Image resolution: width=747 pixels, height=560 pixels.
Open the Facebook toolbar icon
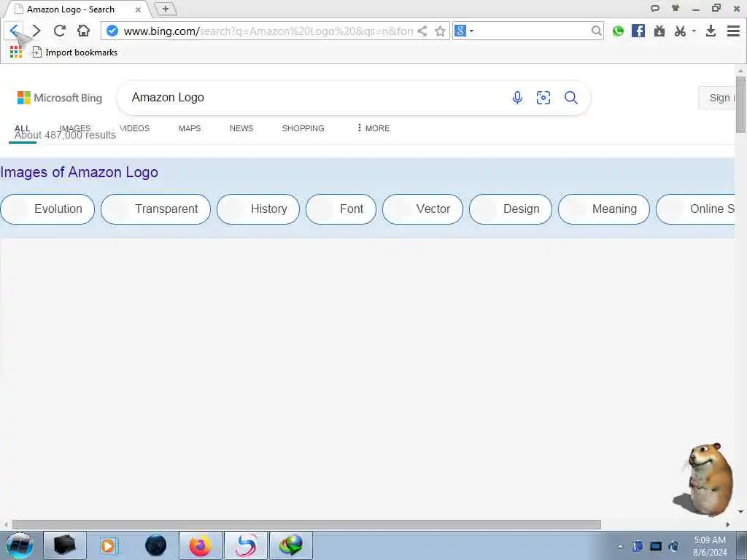638,31
